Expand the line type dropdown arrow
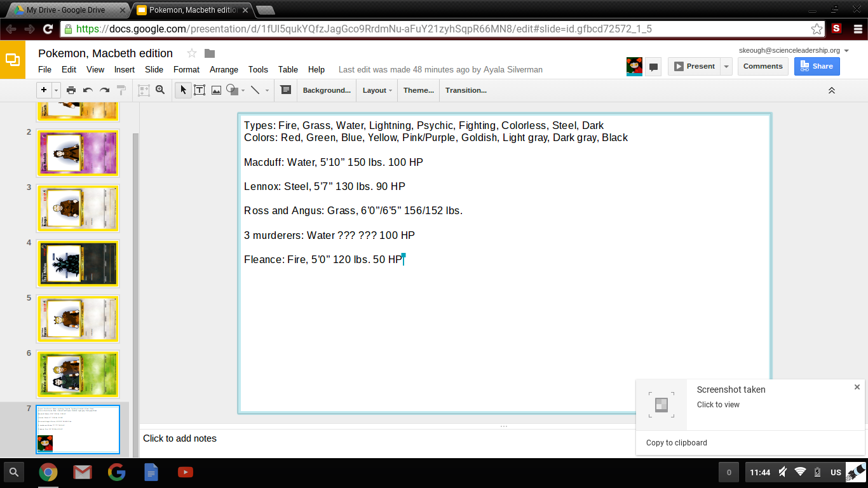This screenshot has width=868, height=488. tap(267, 91)
